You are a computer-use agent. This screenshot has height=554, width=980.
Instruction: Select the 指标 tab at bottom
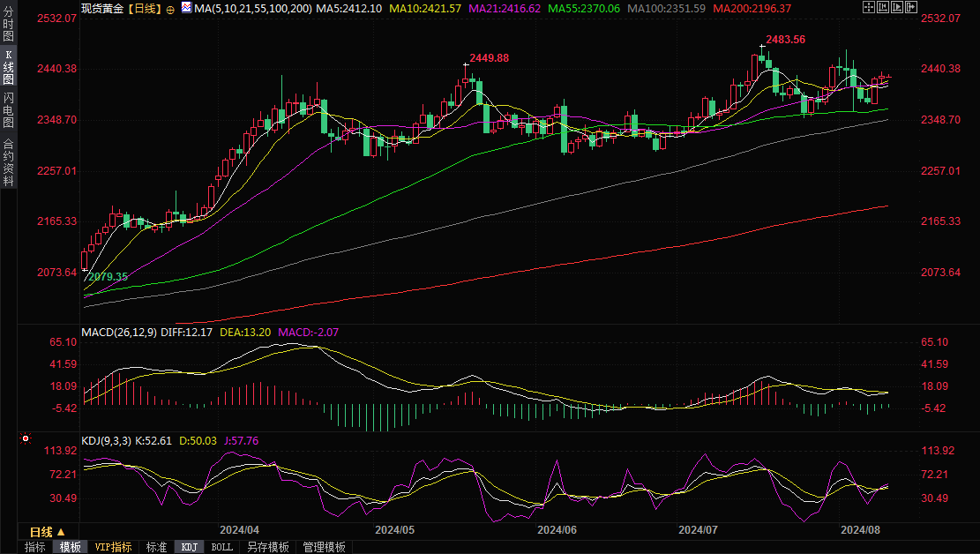(x=35, y=547)
